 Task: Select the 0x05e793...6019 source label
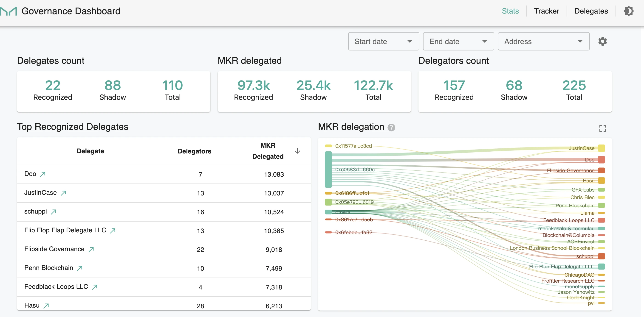354,202
